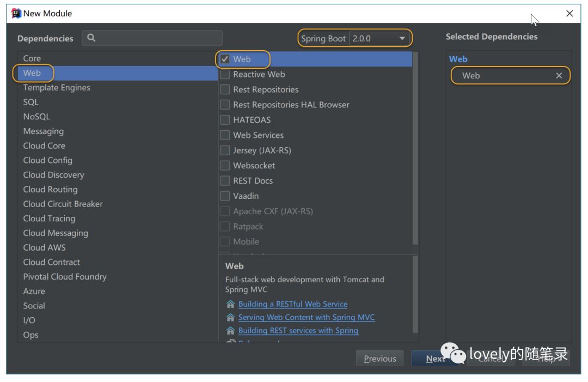This screenshot has height=382, width=588.
Task: Click the Previous button
Action: 379,359
